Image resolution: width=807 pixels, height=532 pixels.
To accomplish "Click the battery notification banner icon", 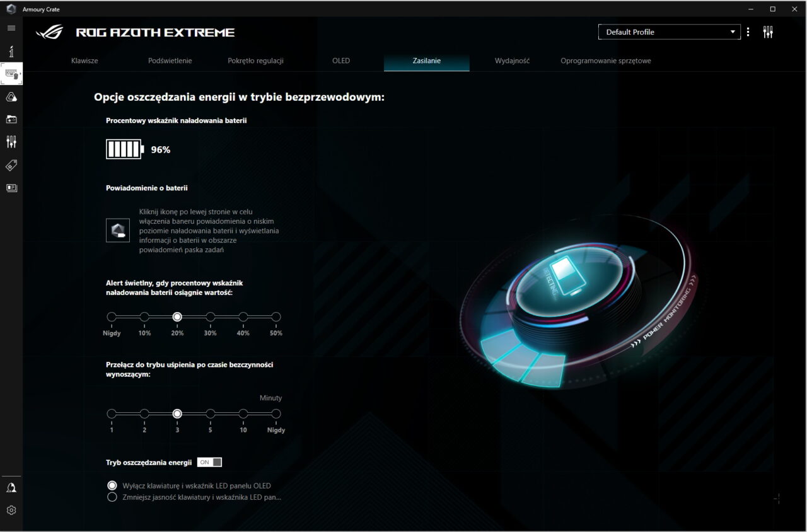I will coord(118,231).
